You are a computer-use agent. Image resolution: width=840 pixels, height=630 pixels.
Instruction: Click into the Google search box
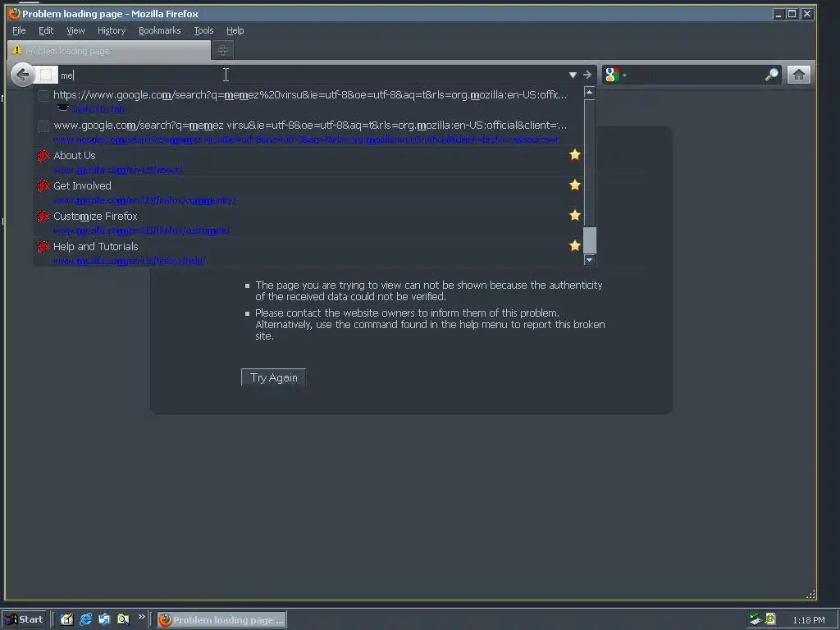coord(696,75)
